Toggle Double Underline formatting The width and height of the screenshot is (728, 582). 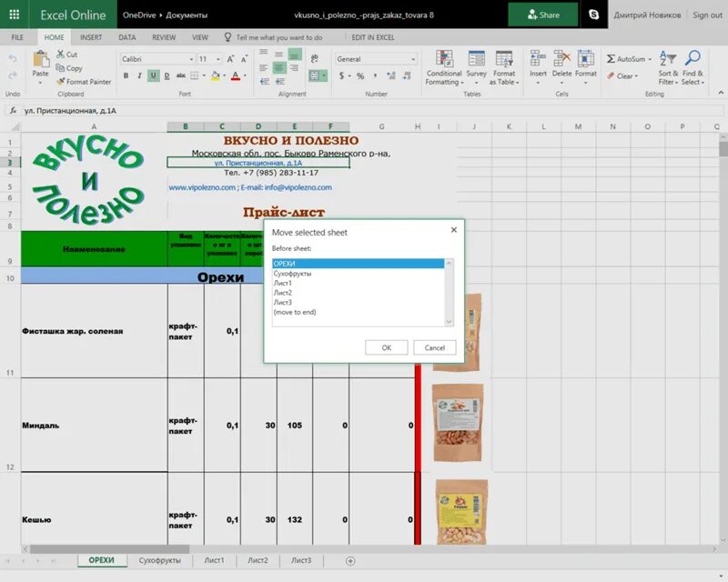pos(167,75)
